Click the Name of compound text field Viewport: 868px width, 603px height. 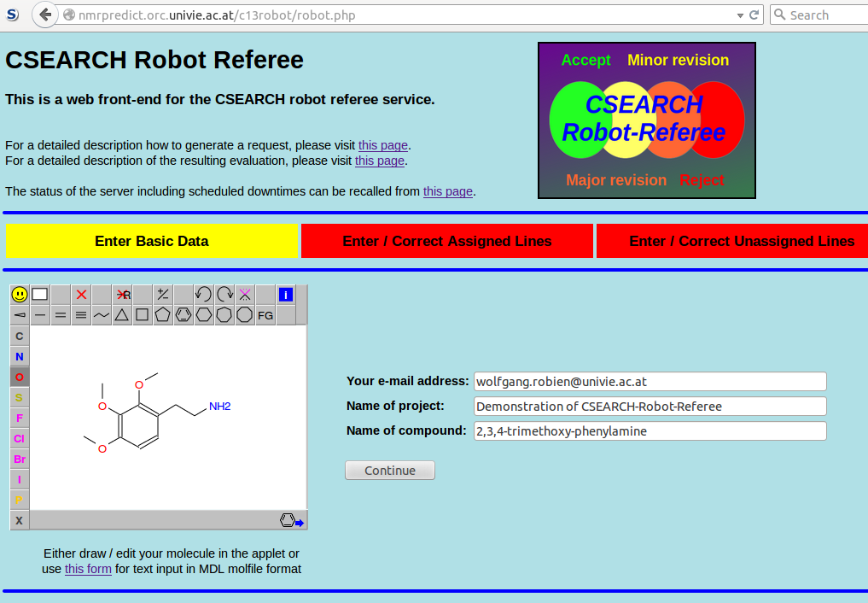650,431
